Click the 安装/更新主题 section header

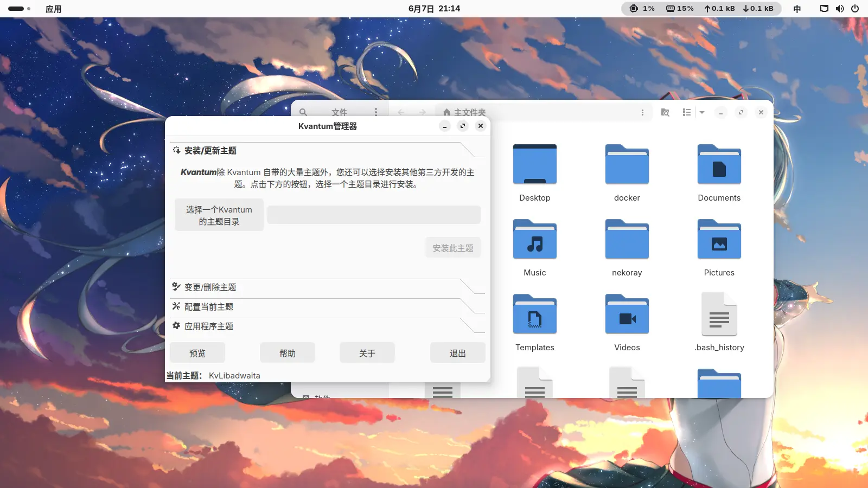click(327, 151)
